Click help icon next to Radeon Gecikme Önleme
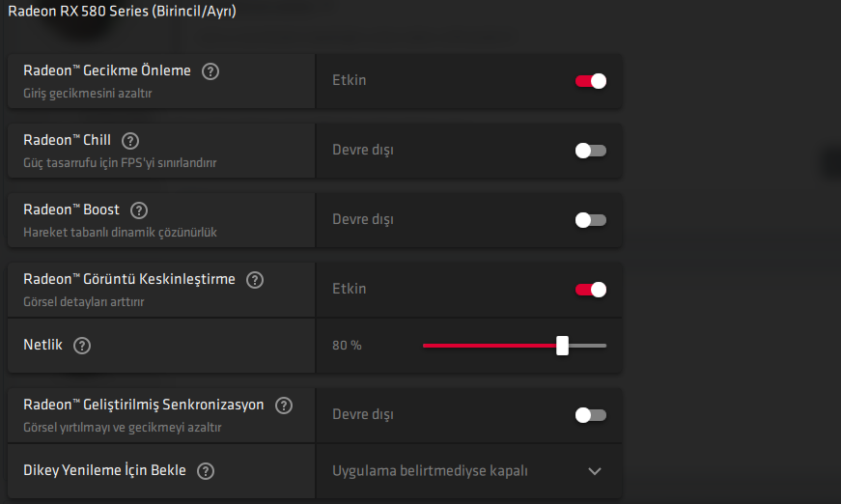 tap(210, 71)
